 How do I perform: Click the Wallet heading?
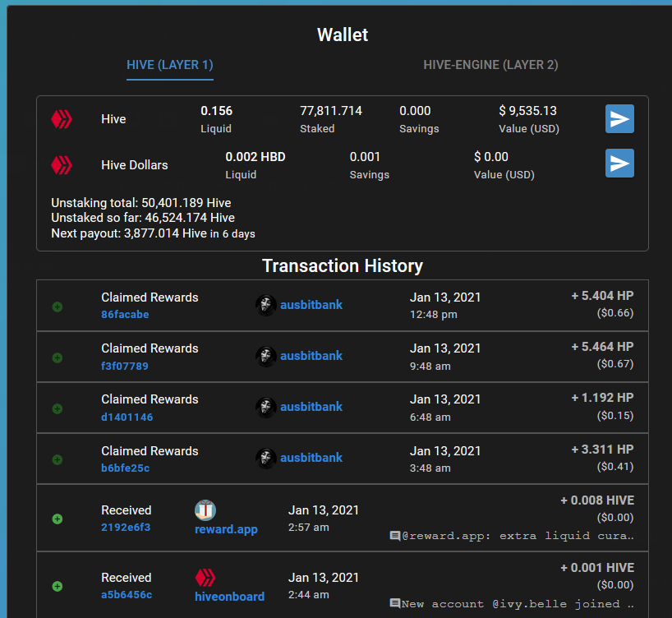click(343, 35)
